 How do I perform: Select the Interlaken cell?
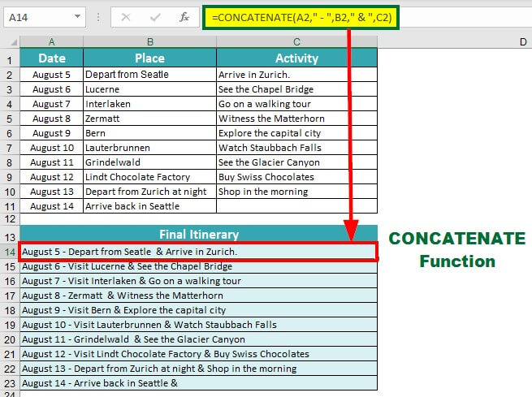[150, 104]
